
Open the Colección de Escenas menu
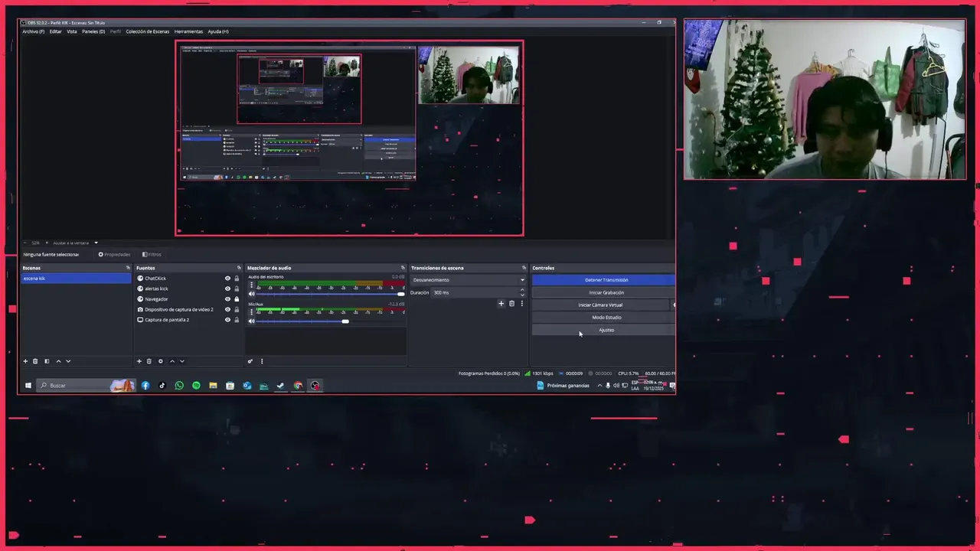(148, 31)
